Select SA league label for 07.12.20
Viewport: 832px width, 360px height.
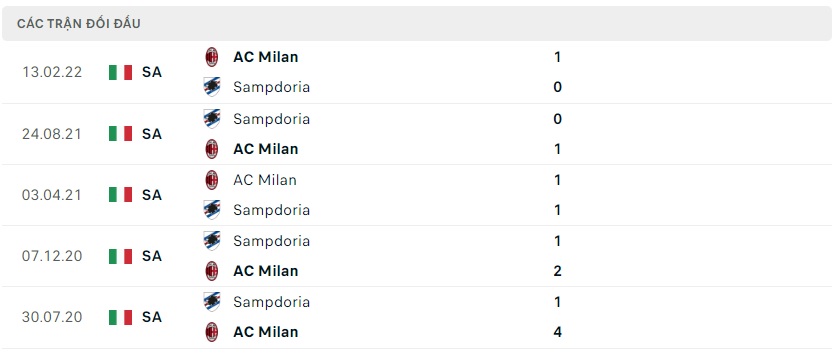click(152, 256)
